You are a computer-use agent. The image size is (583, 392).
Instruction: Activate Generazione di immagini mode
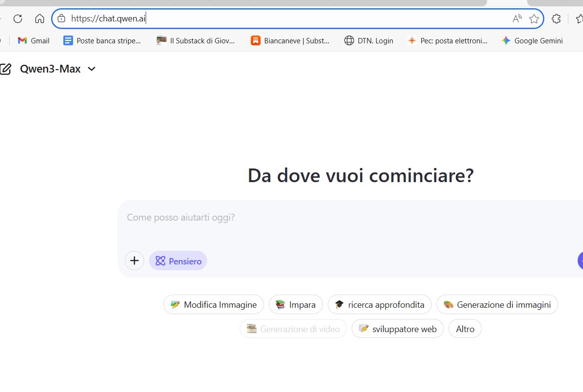[497, 304]
